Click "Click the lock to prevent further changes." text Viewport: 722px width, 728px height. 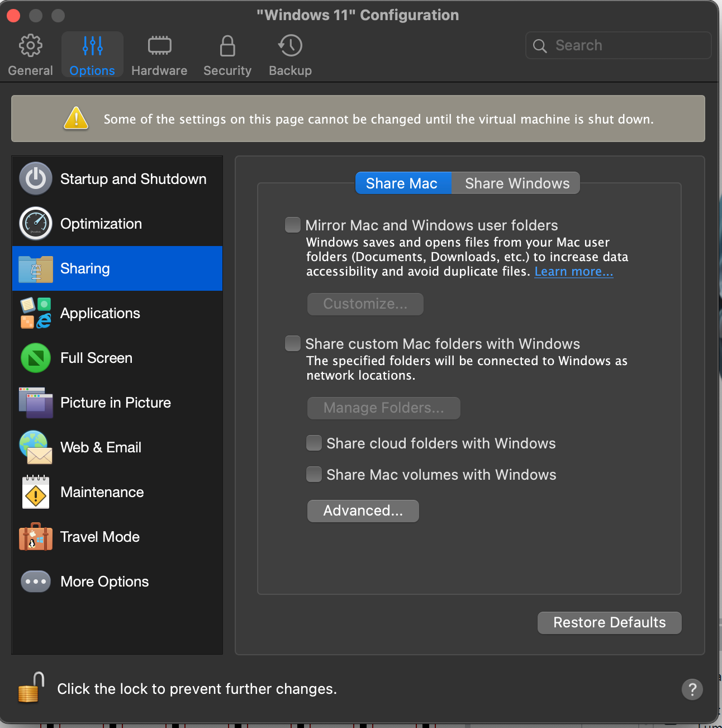(197, 689)
